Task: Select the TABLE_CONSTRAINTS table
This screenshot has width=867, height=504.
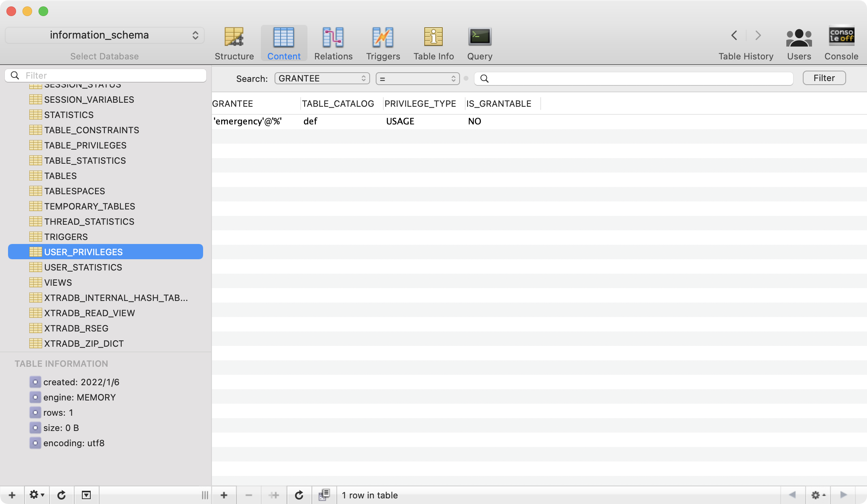Action: [x=106, y=130]
